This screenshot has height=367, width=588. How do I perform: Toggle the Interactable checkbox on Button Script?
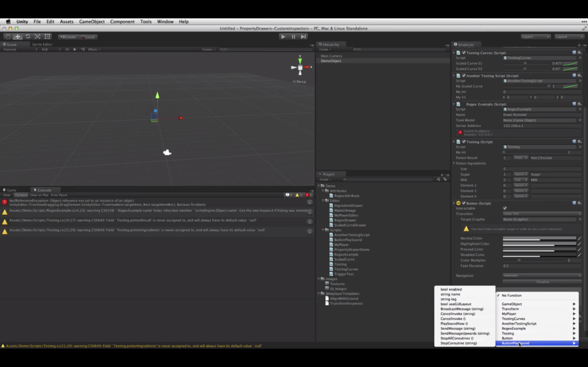(505, 208)
